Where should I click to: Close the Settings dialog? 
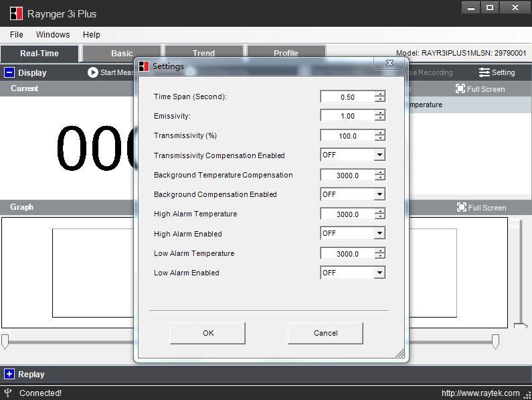pos(389,63)
